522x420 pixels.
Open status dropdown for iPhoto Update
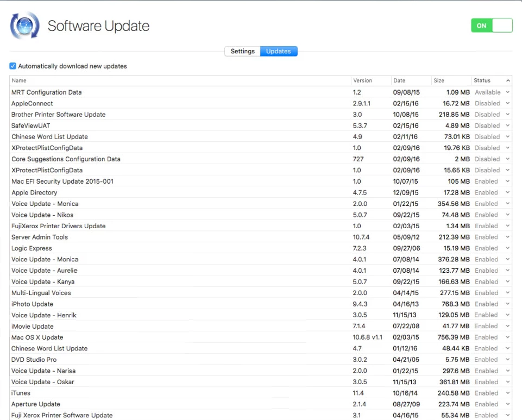point(508,304)
